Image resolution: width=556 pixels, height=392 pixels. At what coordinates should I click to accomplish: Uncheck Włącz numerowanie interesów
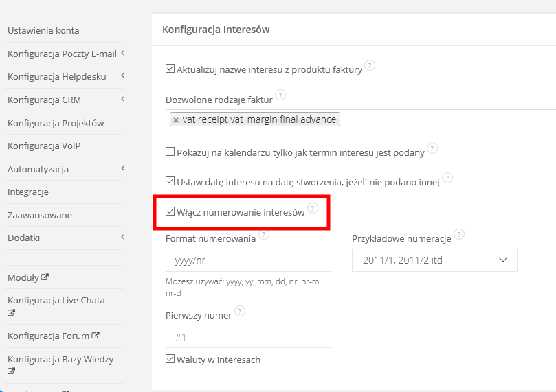tap(170, 212)
